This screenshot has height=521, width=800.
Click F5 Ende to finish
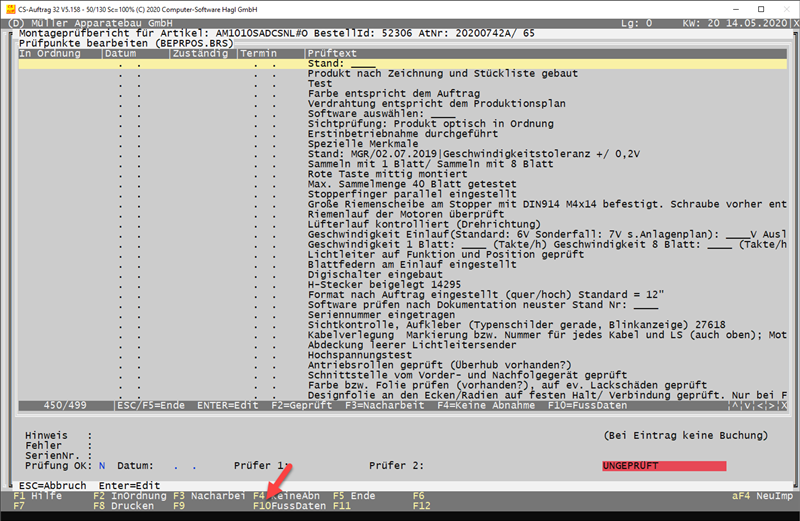354,495
